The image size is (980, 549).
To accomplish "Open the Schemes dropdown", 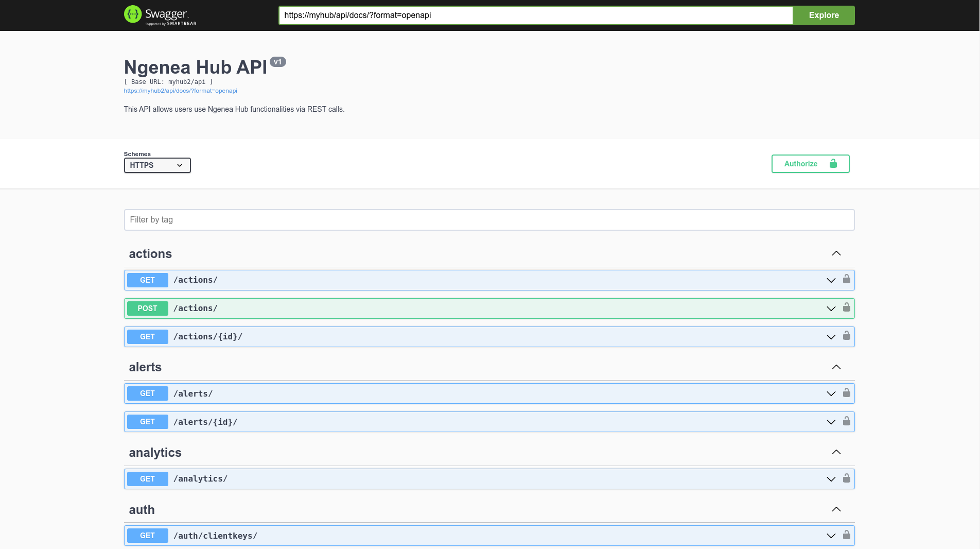I will tap(157, 165).
